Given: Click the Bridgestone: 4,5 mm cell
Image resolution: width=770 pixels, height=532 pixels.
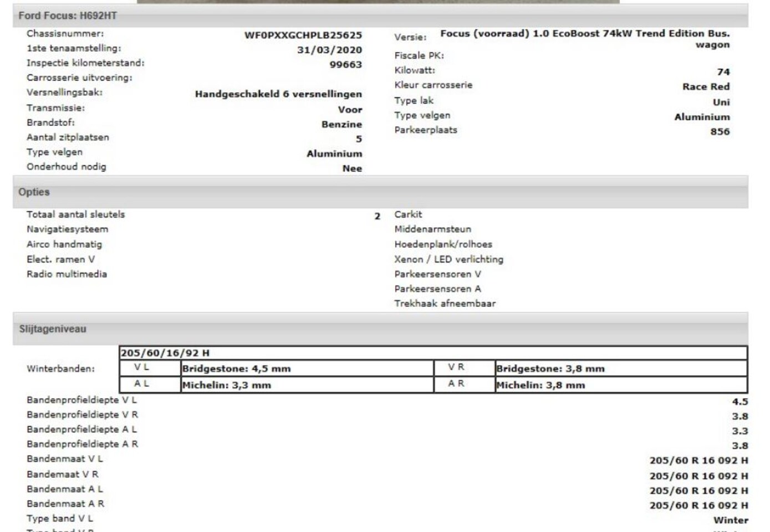Looking at the screenshot, I should click(x=236, y=369).
